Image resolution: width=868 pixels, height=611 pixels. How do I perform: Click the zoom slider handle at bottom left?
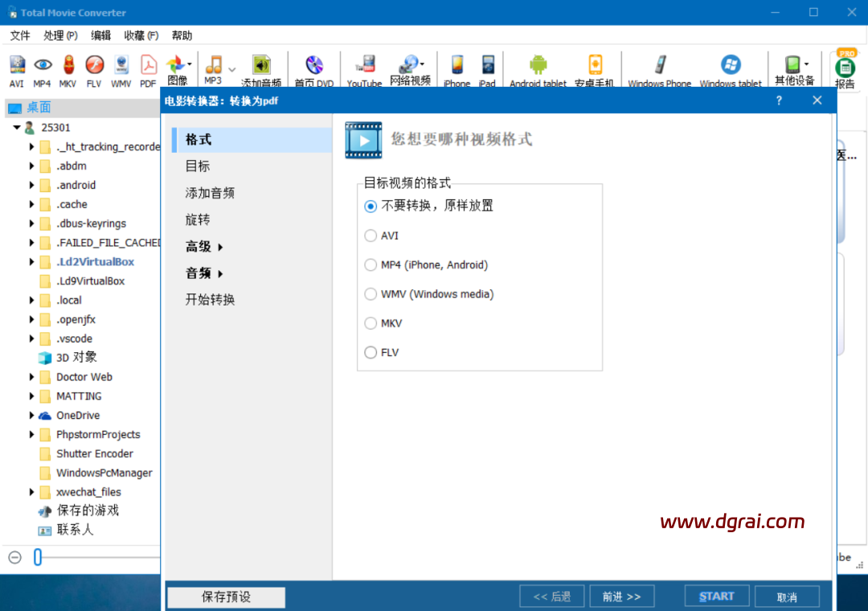pyautogui.click(x=37, y=557)
